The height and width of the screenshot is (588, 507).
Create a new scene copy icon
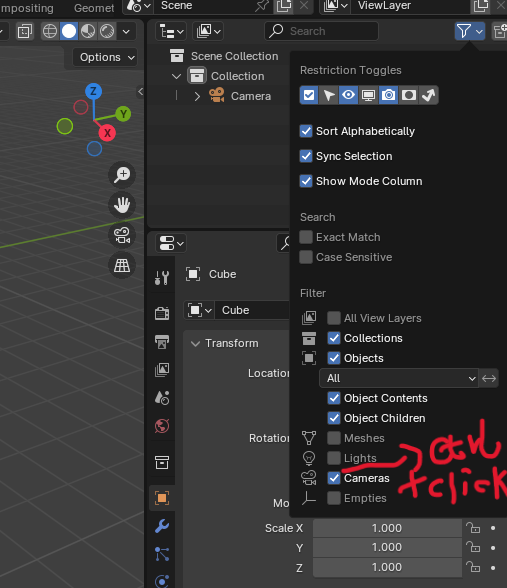pos(284,6)
